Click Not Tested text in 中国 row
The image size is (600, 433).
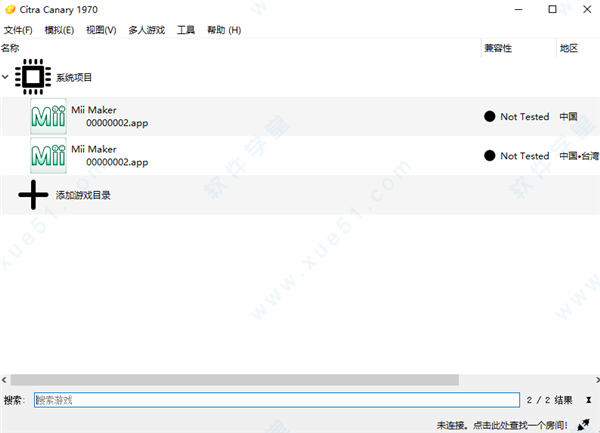pos(525,117)
